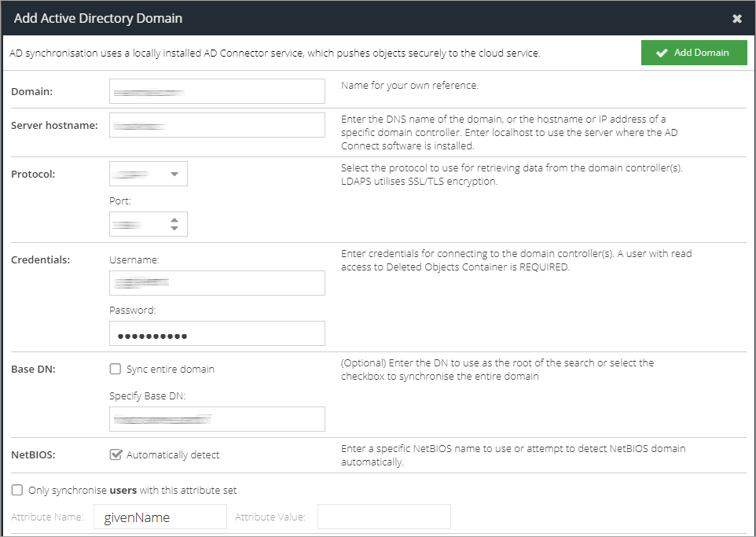
Task: Focus the Domain name input field
Action: 217,91
